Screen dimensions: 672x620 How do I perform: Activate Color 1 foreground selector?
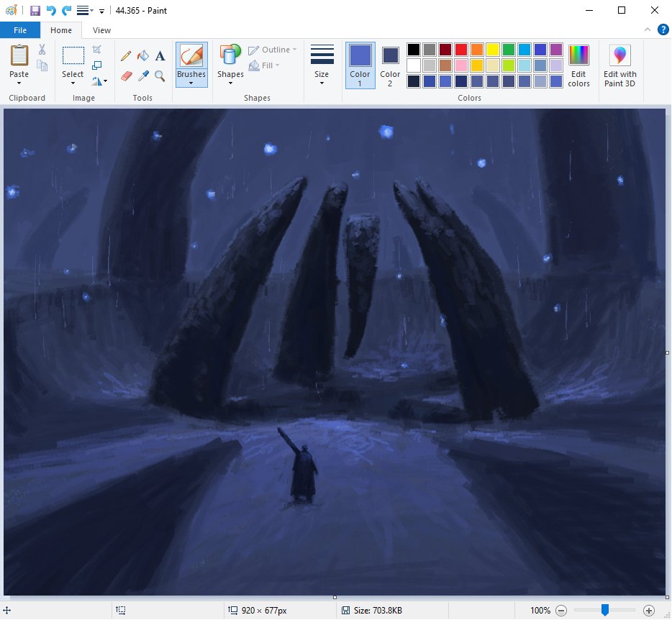click(360, 65)
